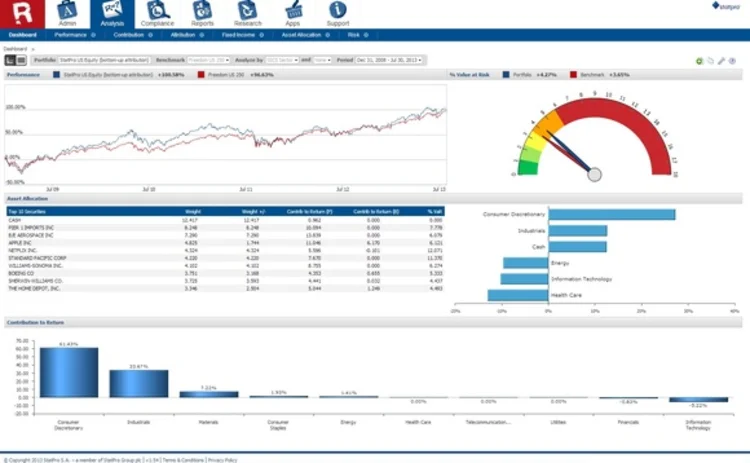Click blue Portfolio swatch in Value at Risk
This screenshot has height=463, width=750.
[506, 75]
